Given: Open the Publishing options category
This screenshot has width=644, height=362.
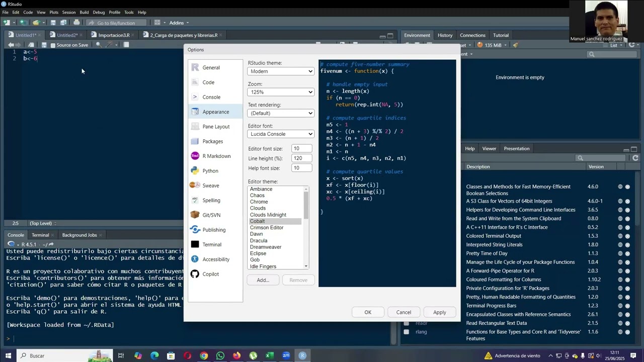Looking at the screenshot, I should (x=215, y=230).
